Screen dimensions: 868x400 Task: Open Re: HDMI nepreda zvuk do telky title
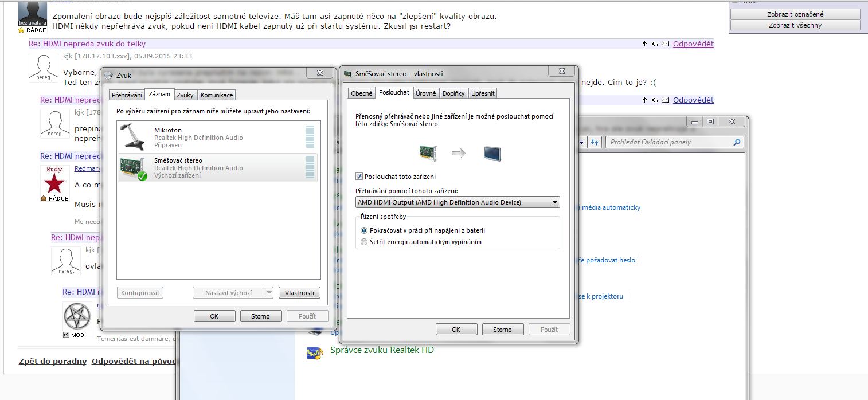87,44
